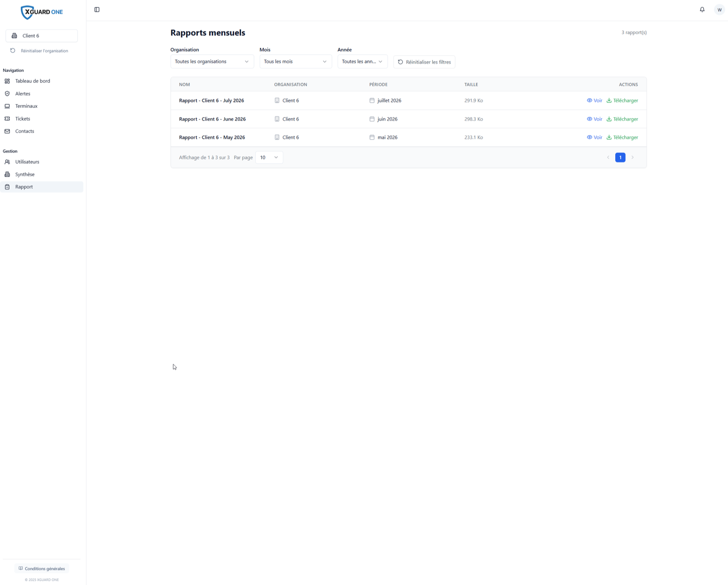
Task: Click Réinitialiser les filtres button
Action: (424, 62)
